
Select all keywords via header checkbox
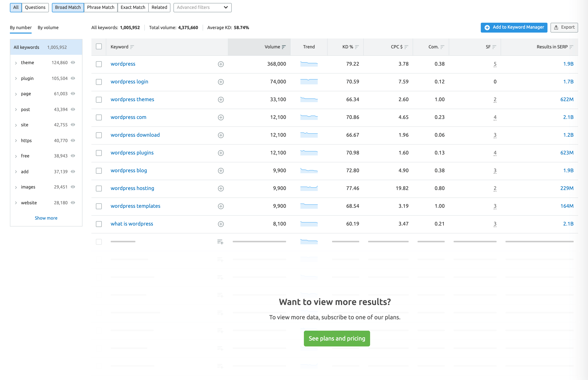coord(99,46)
